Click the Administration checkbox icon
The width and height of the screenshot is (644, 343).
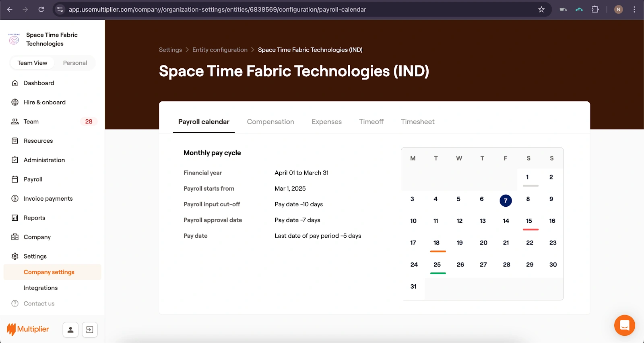coord(15,160)
